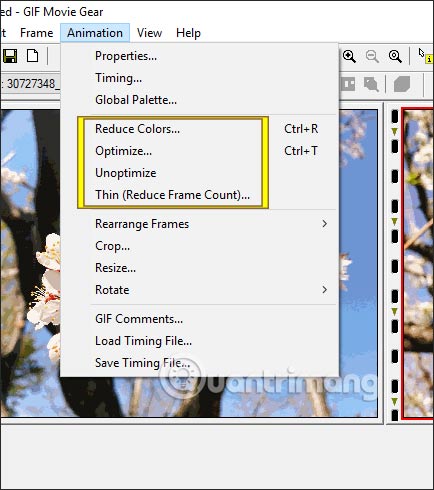Expand the Rotate submenu arrow
Viewport: 434px width, 490px height.
(324, 290)
